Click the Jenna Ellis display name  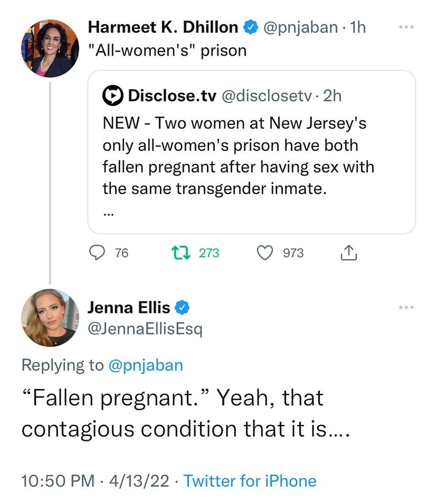(x=129, y=308)
